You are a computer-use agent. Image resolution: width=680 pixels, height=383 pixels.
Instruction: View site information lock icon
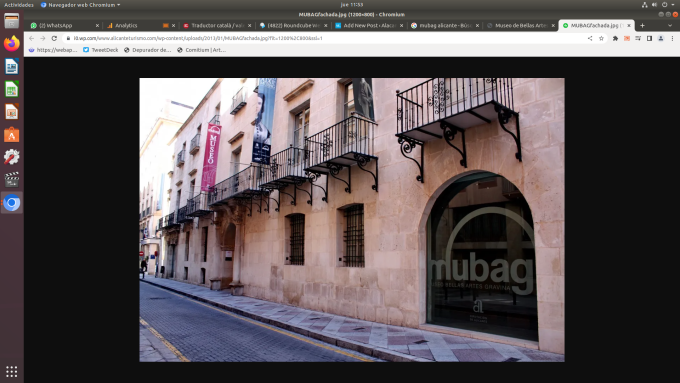68,38
